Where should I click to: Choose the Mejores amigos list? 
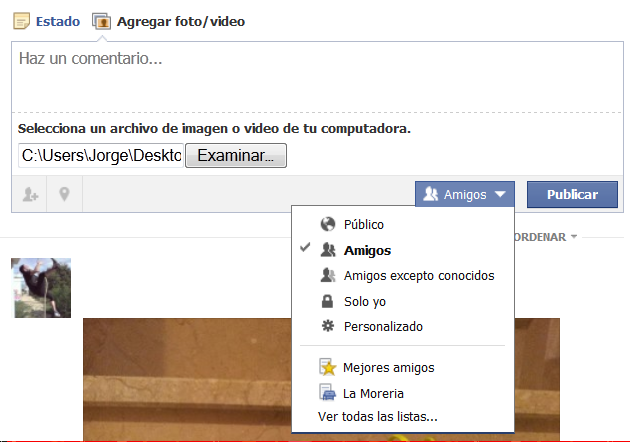click(403, 367)
